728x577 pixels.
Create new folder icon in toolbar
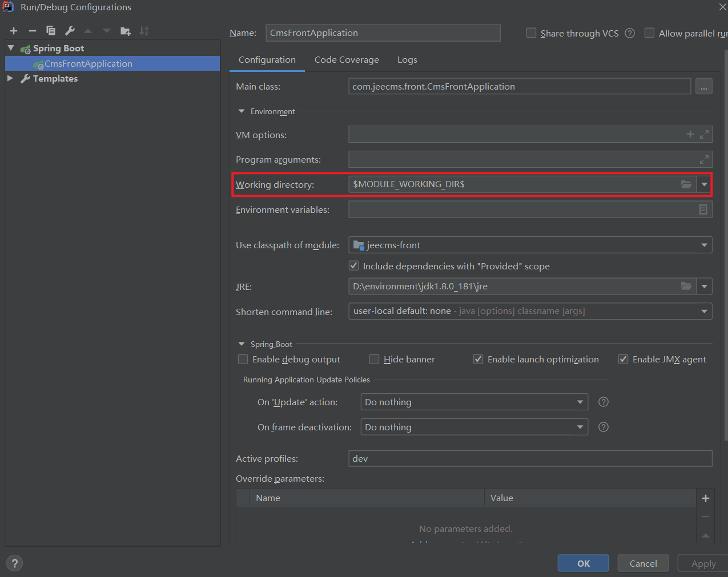click(x=126, y=31)
